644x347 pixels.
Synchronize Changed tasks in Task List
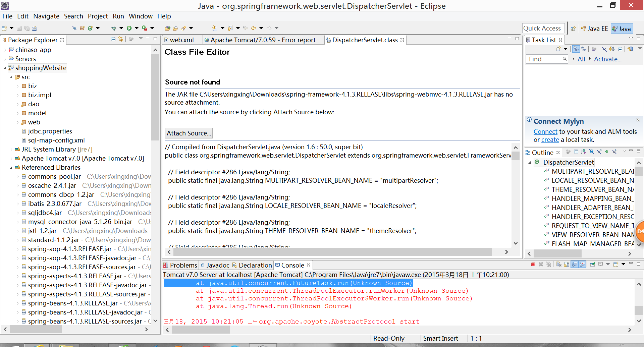point(630,49)
